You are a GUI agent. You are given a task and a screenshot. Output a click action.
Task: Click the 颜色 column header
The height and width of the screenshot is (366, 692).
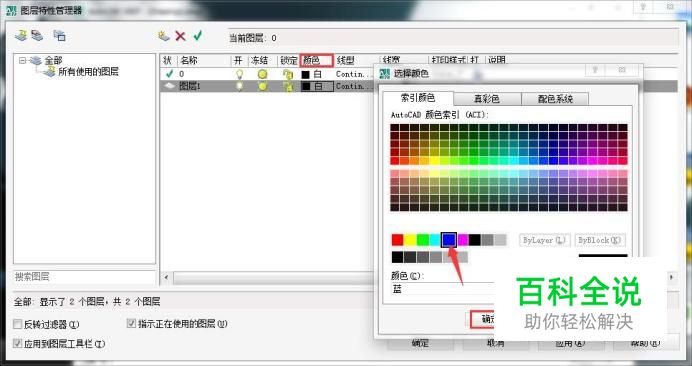pos(316,60)
